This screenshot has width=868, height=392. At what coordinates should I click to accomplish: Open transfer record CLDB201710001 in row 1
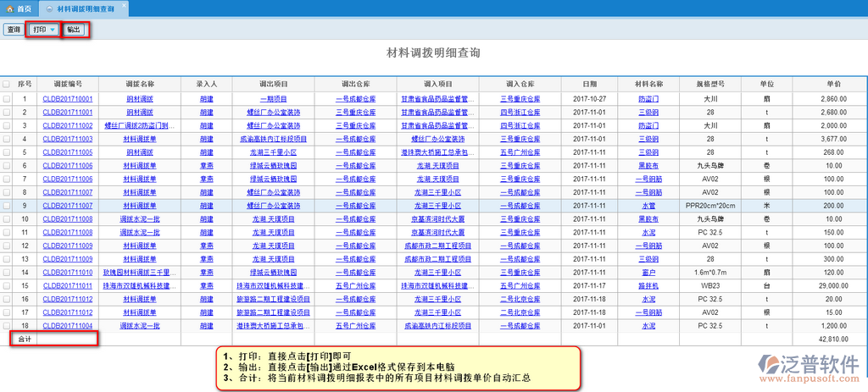[67, 99]
